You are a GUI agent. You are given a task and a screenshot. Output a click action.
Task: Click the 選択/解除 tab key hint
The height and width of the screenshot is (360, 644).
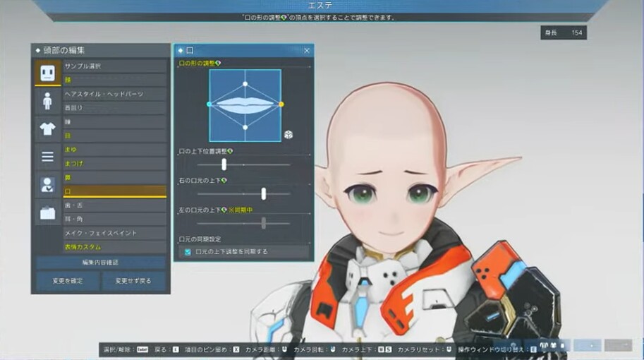point(142,349)
